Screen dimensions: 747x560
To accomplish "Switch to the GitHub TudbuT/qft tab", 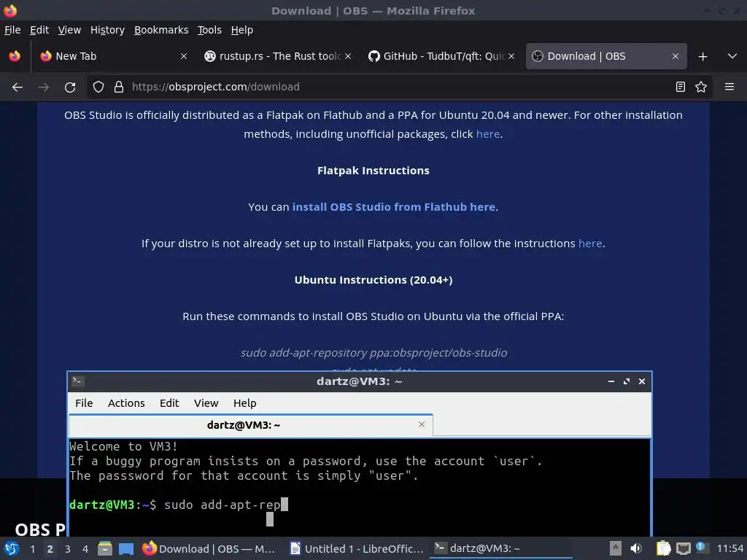I will click(441, 56).
